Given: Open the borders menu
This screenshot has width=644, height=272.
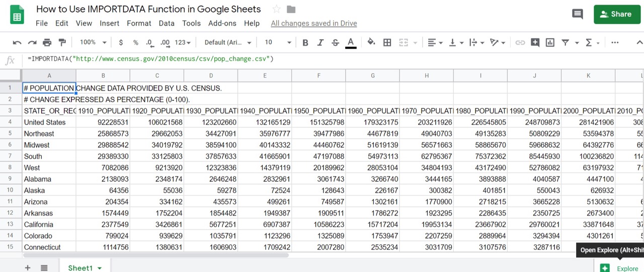Looking at the screenshot, I should tap(387, 43).
